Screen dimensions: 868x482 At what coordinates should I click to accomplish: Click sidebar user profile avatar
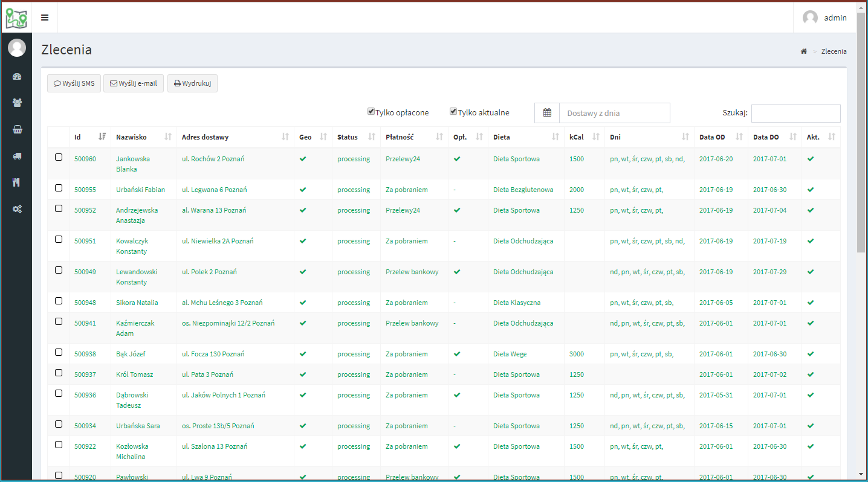coord(17,48)
